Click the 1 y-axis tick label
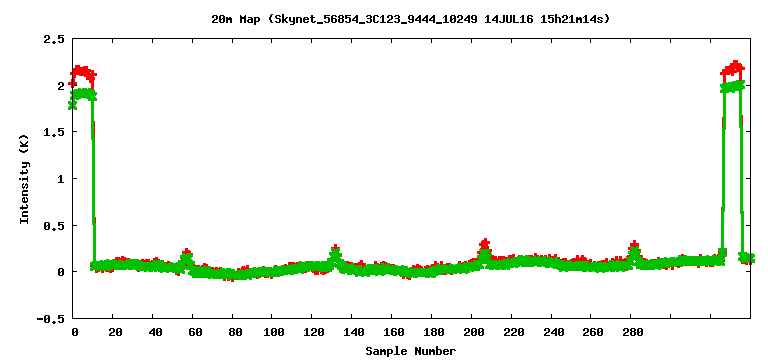 pos(61,179)
